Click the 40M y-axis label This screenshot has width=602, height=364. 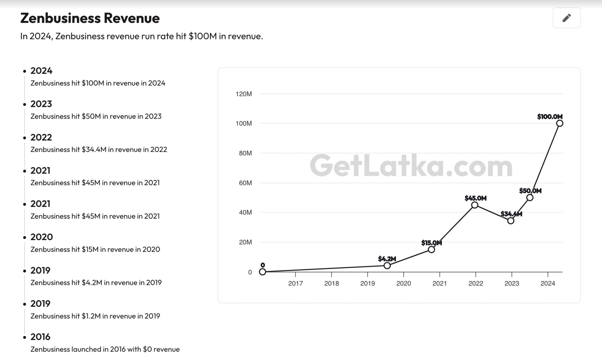(x=246, y=213)
